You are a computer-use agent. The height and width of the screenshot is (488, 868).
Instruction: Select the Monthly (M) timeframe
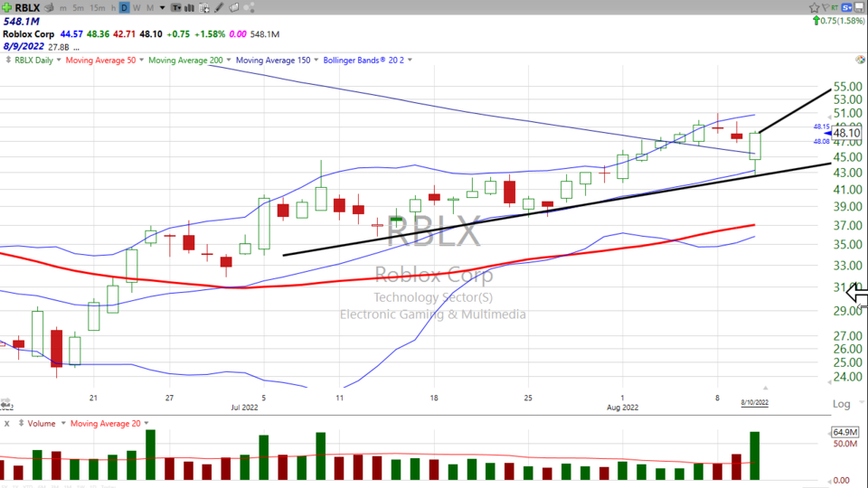[x=149, y=8]
